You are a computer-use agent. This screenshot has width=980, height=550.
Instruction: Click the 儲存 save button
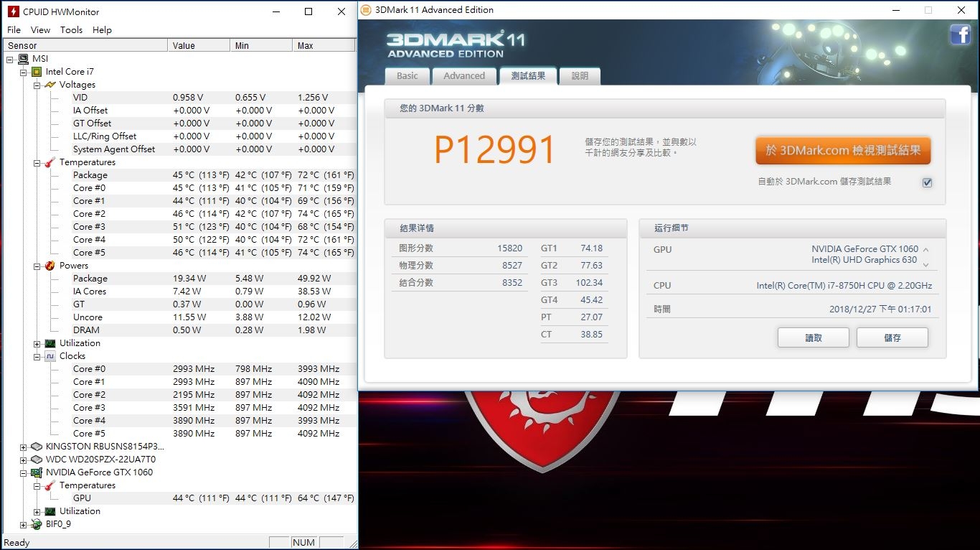[892, 337]
